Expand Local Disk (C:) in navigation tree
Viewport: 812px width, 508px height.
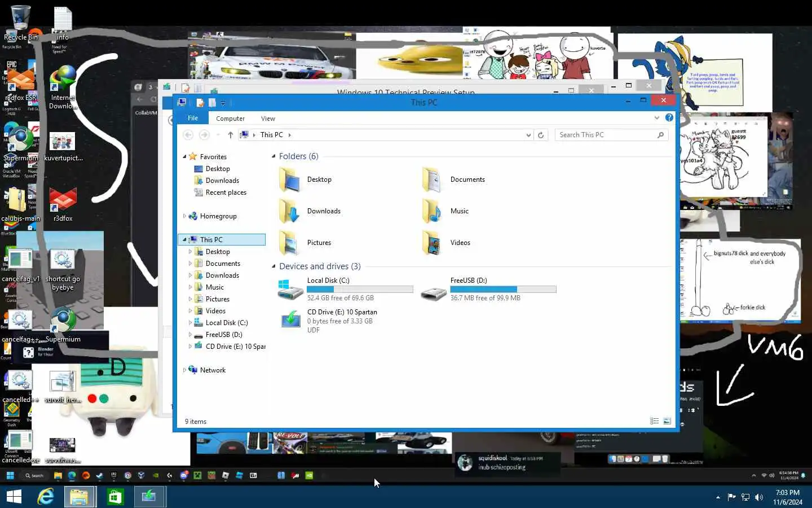coord(190,323)
